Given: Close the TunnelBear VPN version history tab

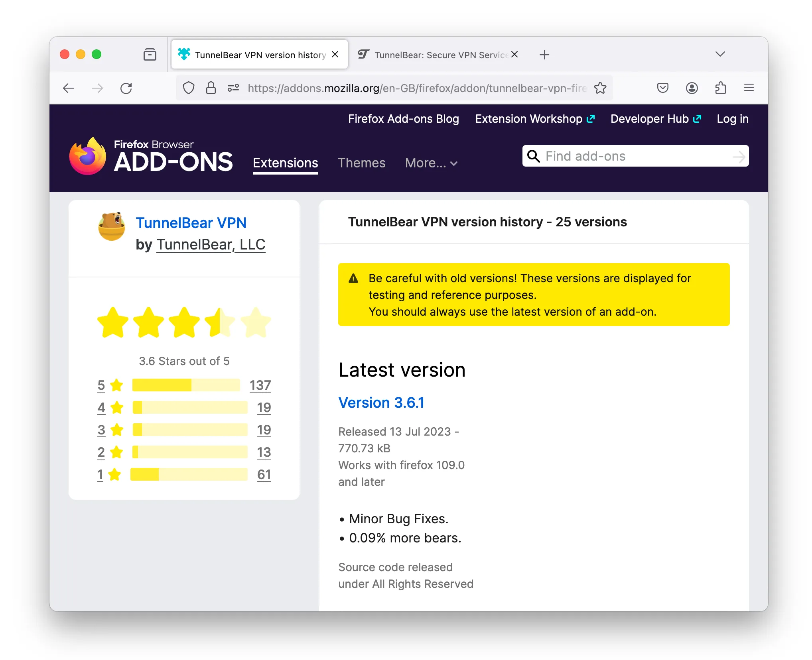Looking at the screenshot, I should tap(335, 54).
